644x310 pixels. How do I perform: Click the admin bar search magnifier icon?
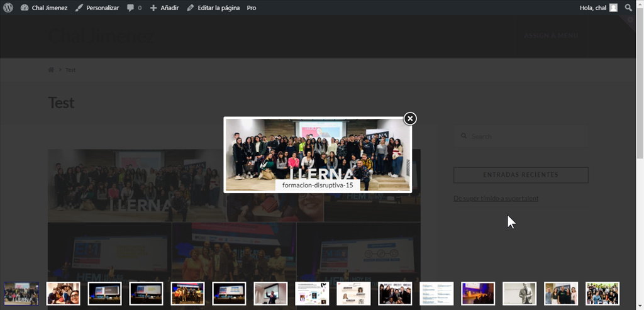click(628, 8)
